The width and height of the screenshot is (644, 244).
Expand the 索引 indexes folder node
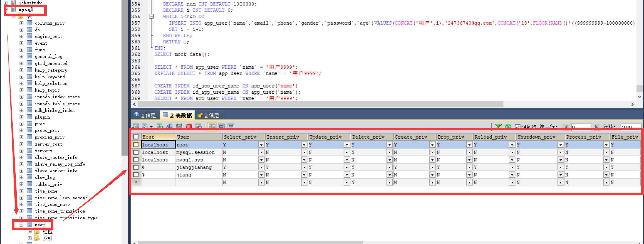tap(30, 238)
